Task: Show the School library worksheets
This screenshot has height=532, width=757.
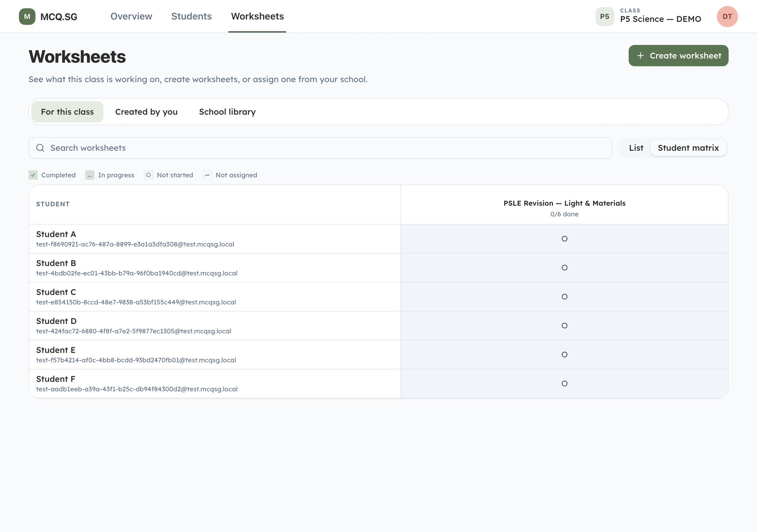Action: coord(227,112)
